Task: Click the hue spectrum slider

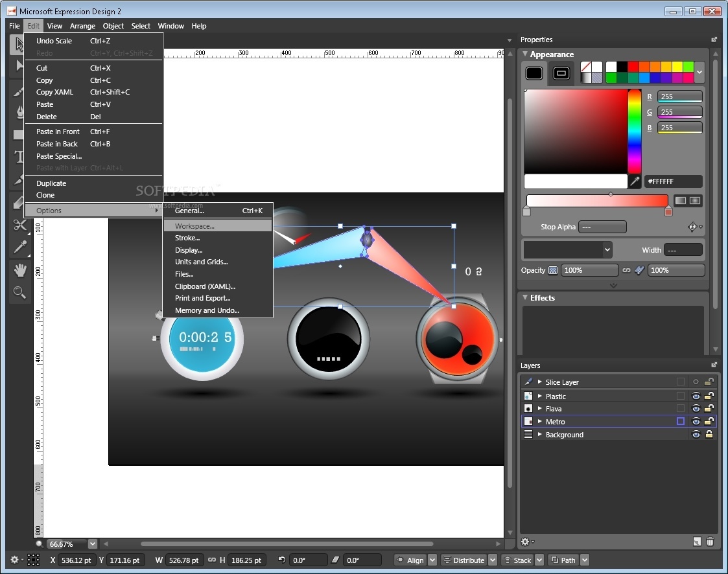Action: pos(634,132)
